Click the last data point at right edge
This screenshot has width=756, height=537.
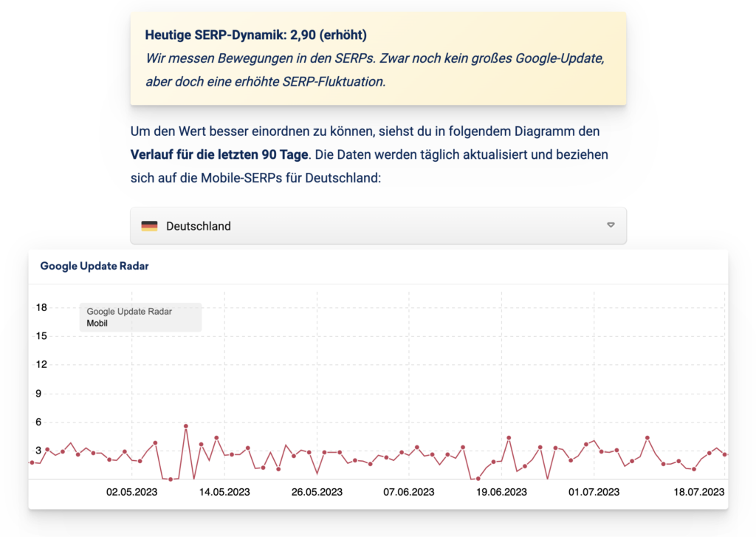click(x=725, y=454)
